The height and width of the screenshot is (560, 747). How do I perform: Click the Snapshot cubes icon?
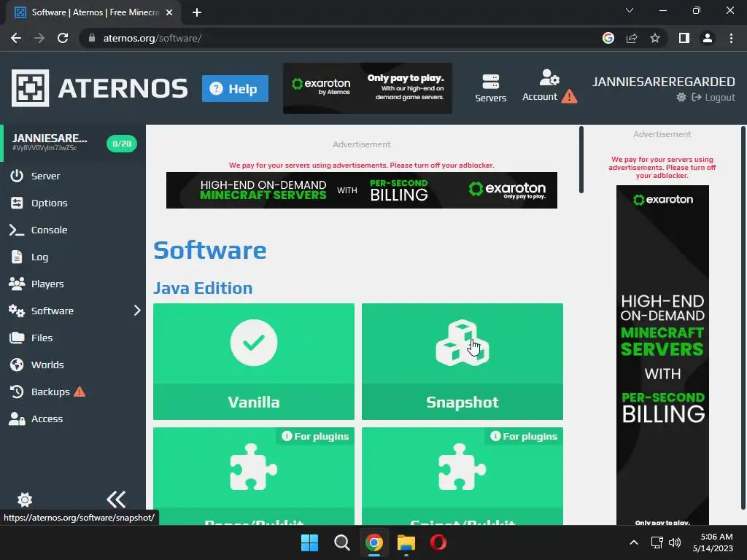coord(462,343)
